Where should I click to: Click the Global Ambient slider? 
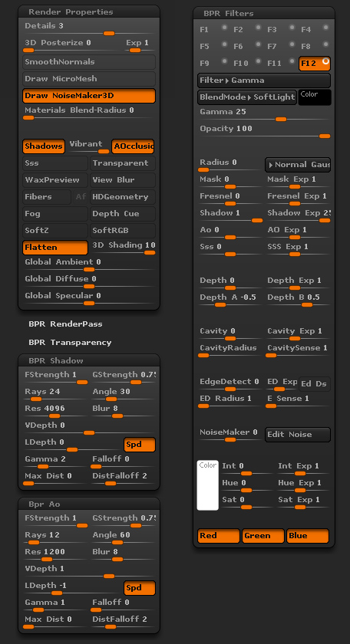(89, 265)
